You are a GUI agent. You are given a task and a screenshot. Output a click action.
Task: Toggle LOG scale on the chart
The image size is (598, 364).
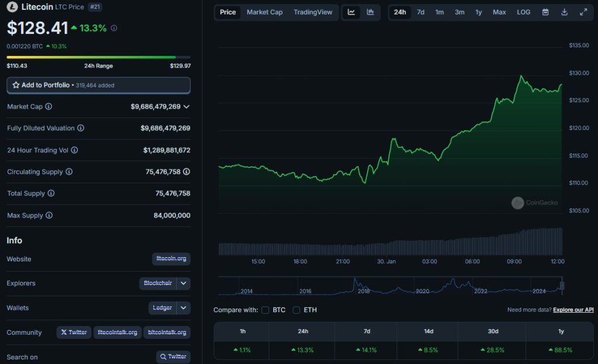(x=523, y=12)
